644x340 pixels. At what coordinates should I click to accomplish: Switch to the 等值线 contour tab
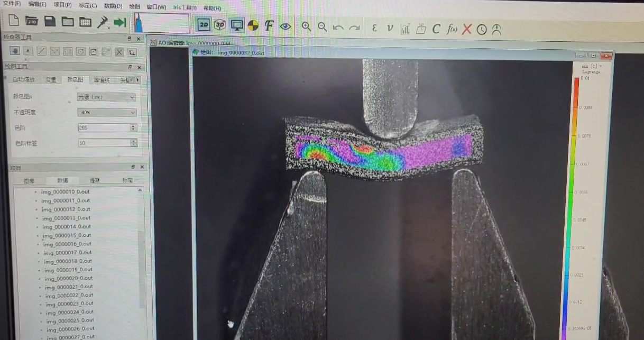(102, 80)
